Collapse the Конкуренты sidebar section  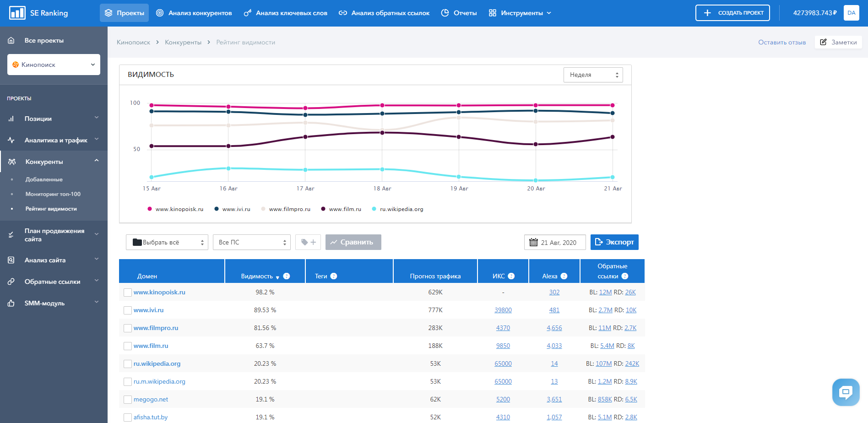54,162
